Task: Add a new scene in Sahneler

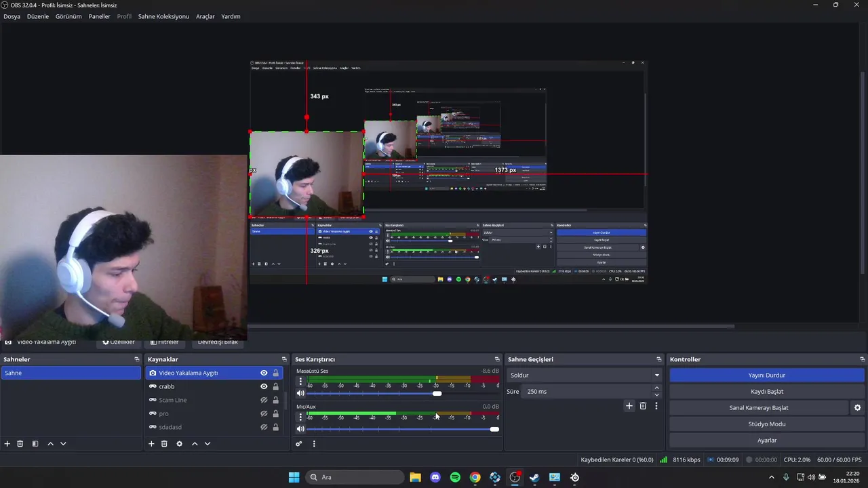Action: coord(7,444)
